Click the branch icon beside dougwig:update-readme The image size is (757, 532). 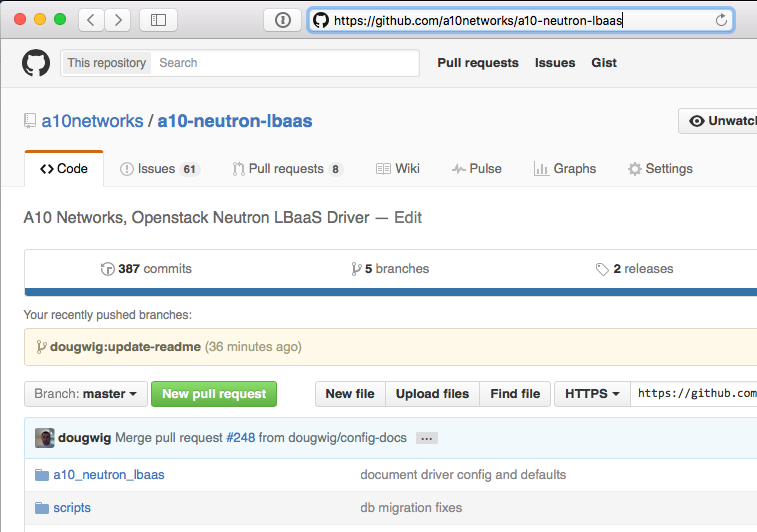pyautogui.click(x=42, y=347)
